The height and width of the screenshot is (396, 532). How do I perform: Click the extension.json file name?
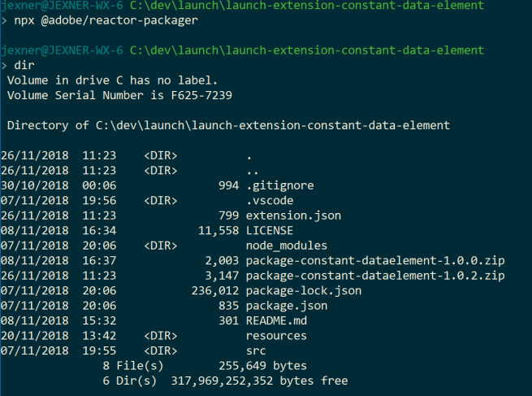point(293,215)
